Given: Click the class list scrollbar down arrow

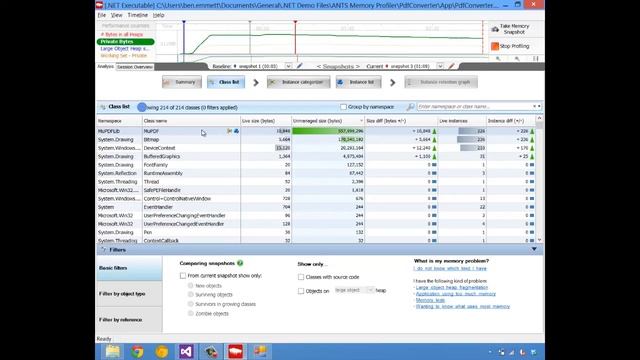Looking at the screenshot, I should pyautogui.click(x=540, y=240).
